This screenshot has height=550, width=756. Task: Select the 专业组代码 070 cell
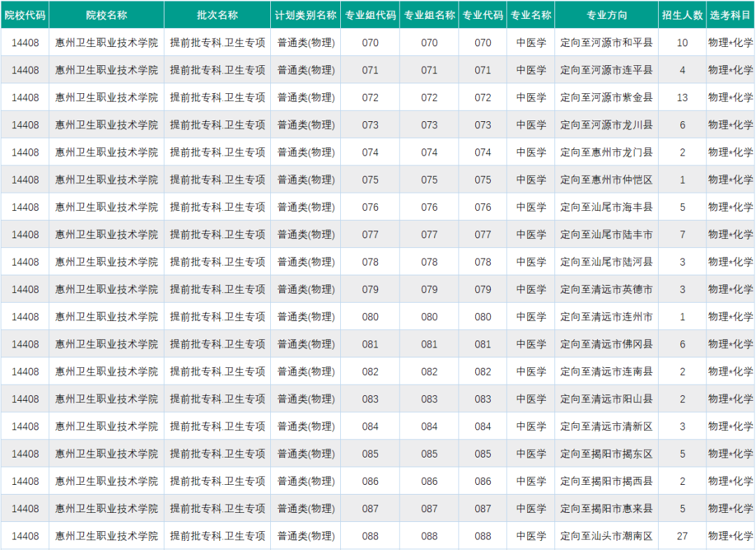[370, 42]
